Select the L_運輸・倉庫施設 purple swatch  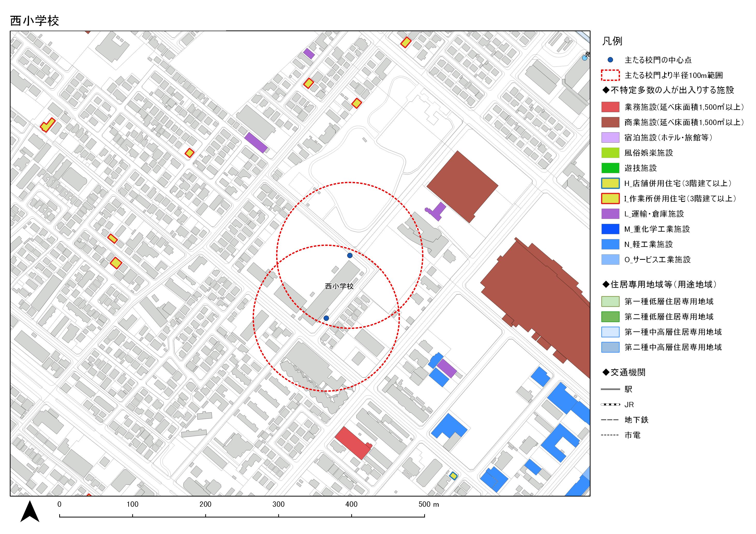click(610, 214)
